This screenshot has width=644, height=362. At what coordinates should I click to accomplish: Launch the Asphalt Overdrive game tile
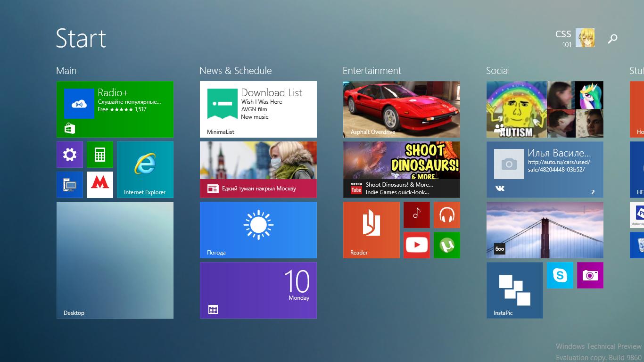[402, 109]
